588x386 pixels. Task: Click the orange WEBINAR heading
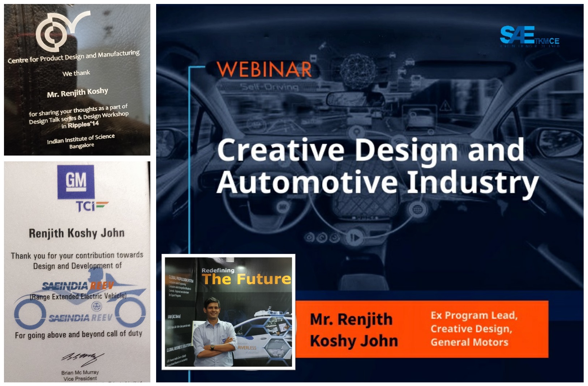pos(264,69)
